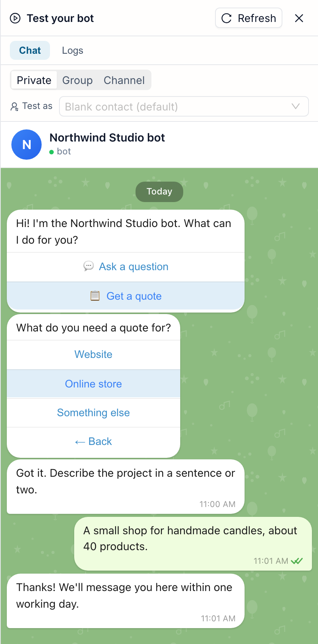Choose the Something else option

tap(94, 413)
